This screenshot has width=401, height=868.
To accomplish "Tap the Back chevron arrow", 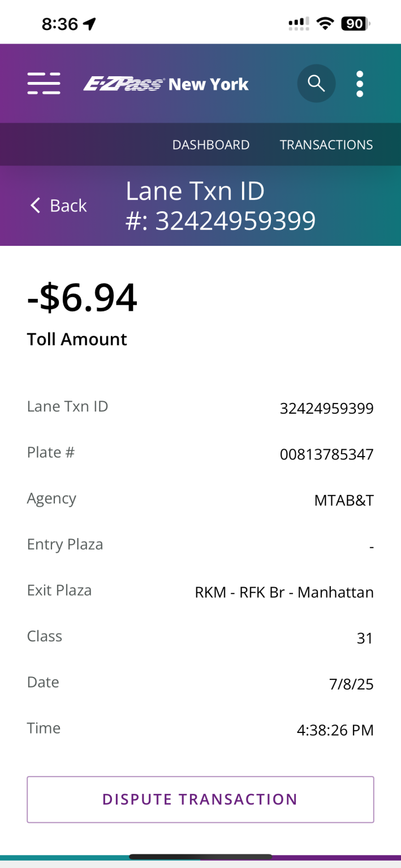I will point(36,205).
